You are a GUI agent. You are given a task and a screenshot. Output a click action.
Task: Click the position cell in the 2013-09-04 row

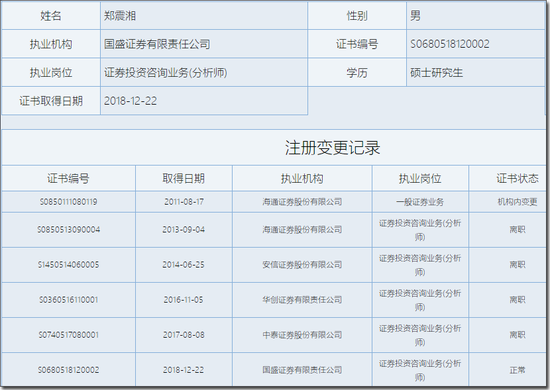click(x=420, y=230)
